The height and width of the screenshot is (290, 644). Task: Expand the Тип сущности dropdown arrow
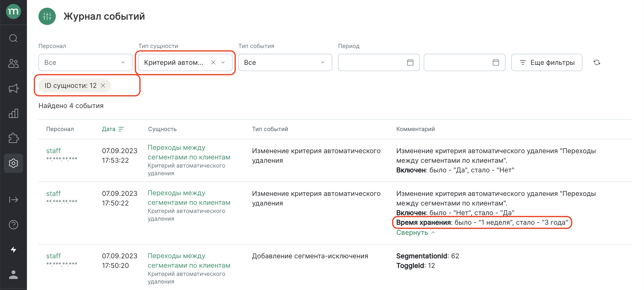coord(223,62)
